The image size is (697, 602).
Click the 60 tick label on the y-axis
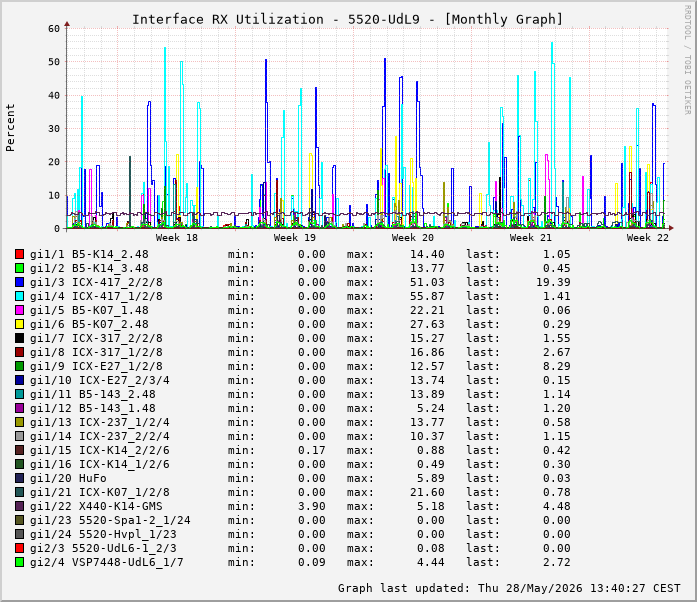click(x=54, y=28)
